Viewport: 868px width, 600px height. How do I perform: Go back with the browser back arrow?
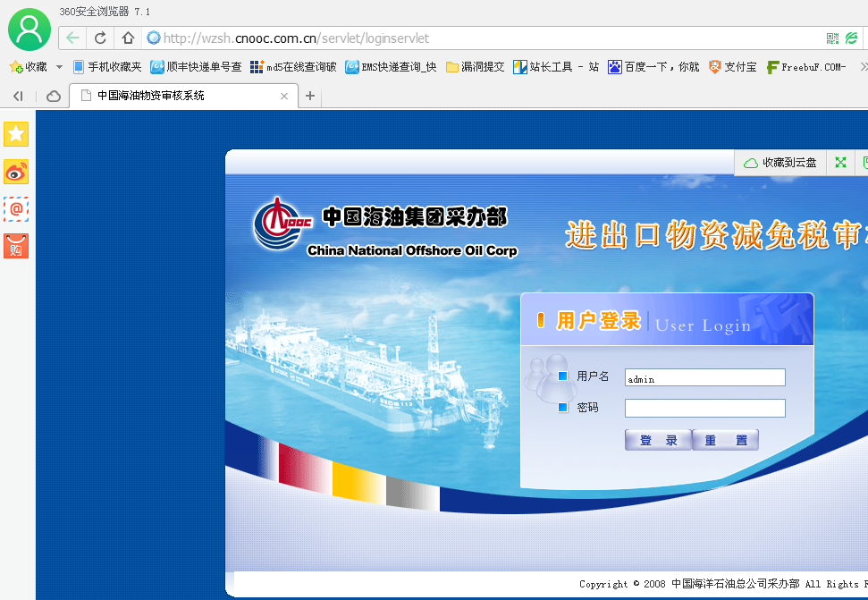(x=72, y=38)
